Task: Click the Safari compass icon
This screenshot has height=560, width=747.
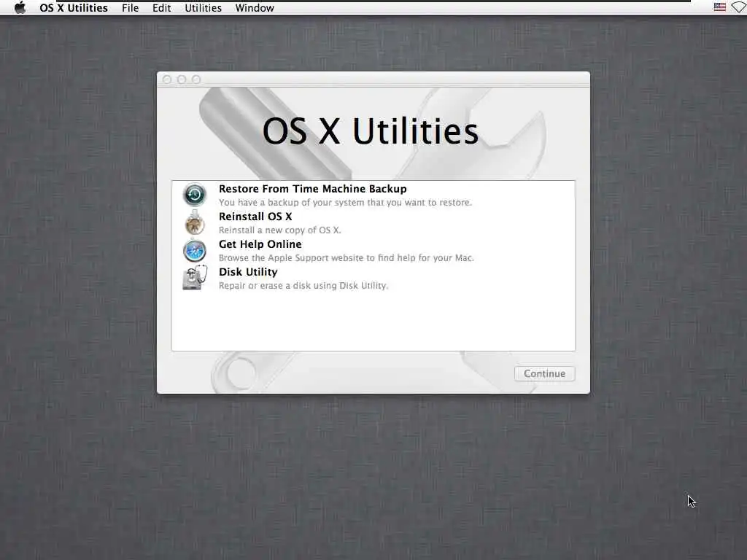Action: click(194, 251)
